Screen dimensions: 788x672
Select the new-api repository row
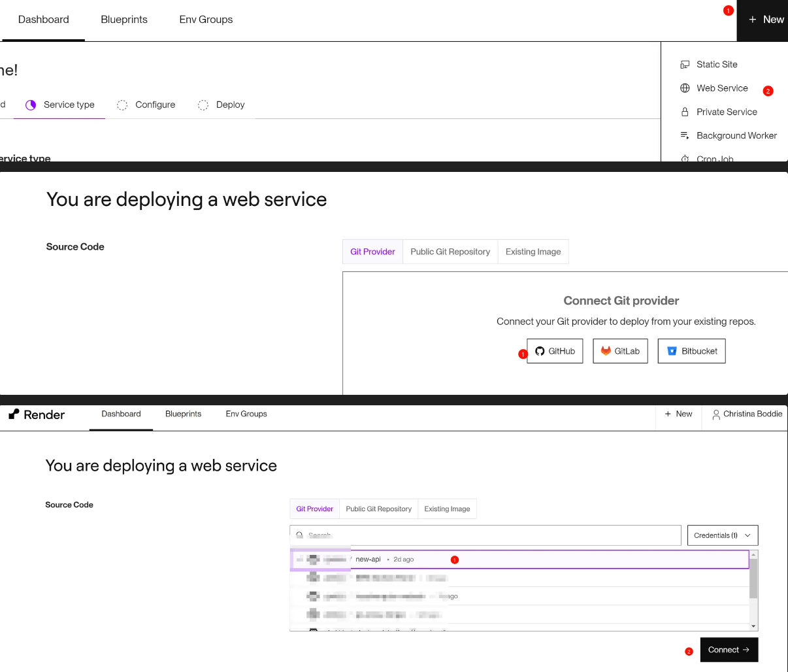pos(519,560)
